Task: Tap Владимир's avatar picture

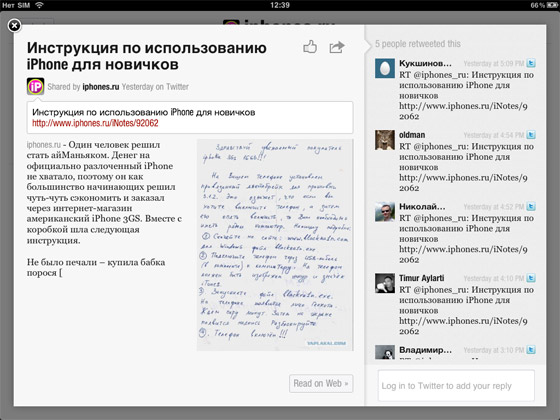Action: (x=385, y=352)
